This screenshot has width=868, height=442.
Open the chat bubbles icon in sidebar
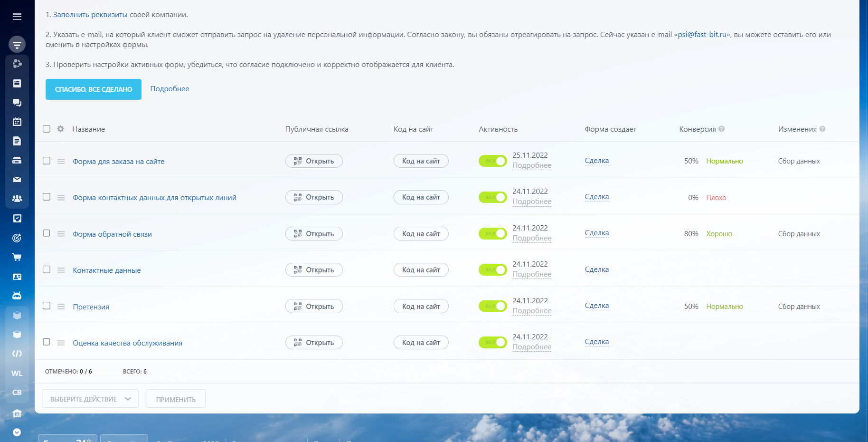point(17,103)
